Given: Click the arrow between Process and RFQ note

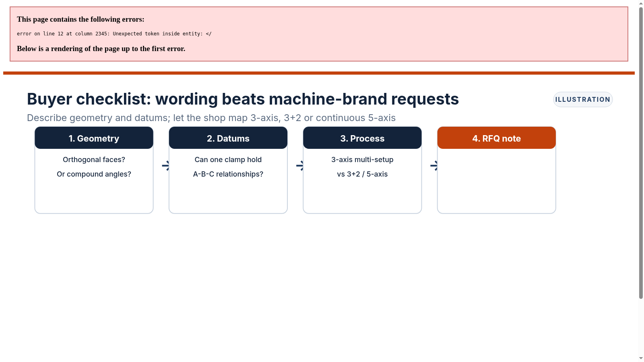Looking at the screenshot, I should [x=434, y=166].
